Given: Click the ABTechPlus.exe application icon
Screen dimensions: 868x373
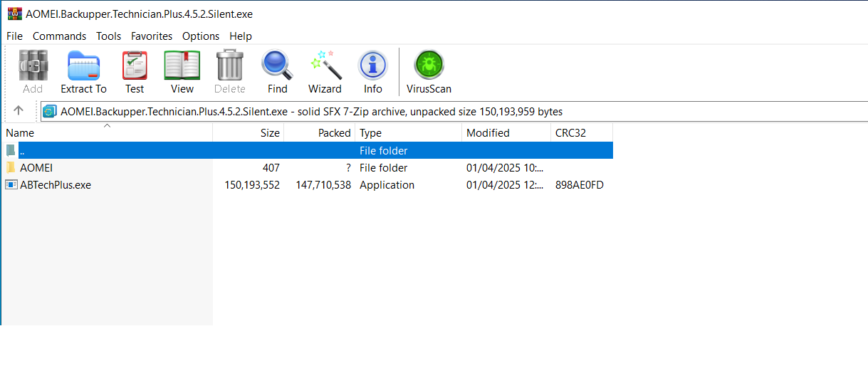Looking at the screenshot, I should (11, 185).
